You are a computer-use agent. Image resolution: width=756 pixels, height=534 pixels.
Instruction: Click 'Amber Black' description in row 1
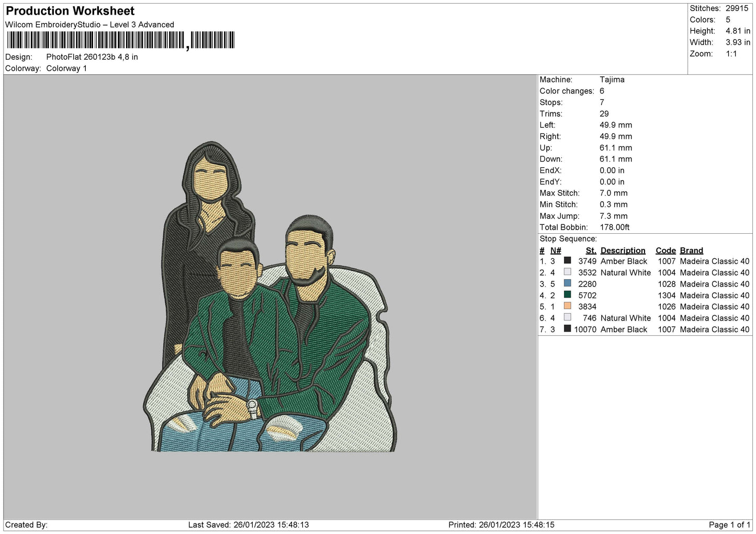[624, 261]
